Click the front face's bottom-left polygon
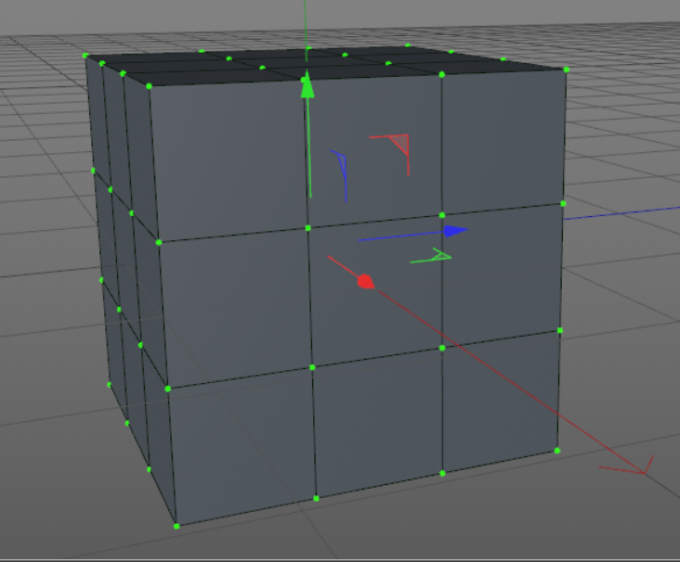Screen dimensions: 680x562 243,447
